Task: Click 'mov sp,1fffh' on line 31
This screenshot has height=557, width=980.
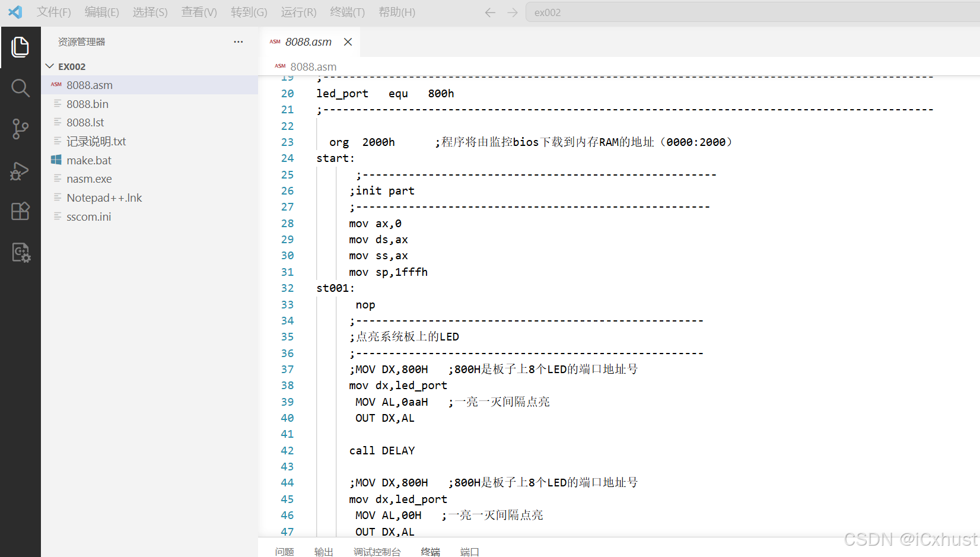Action: pyautogui.click(x=388, y=272)
